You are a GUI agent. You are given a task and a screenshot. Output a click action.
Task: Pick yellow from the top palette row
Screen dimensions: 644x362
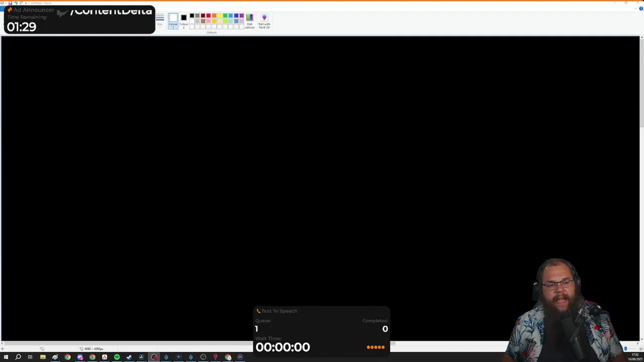[x=219, y=16]
